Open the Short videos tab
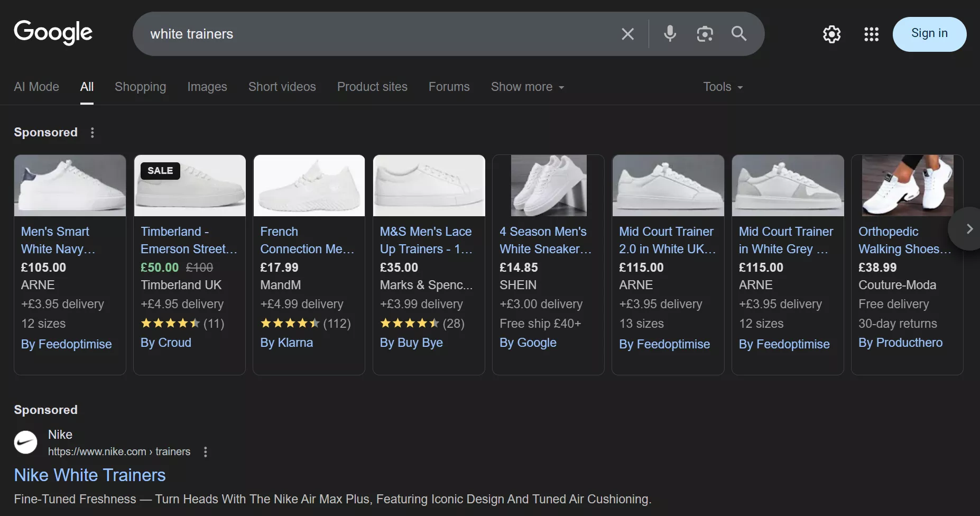 [282, 87]
